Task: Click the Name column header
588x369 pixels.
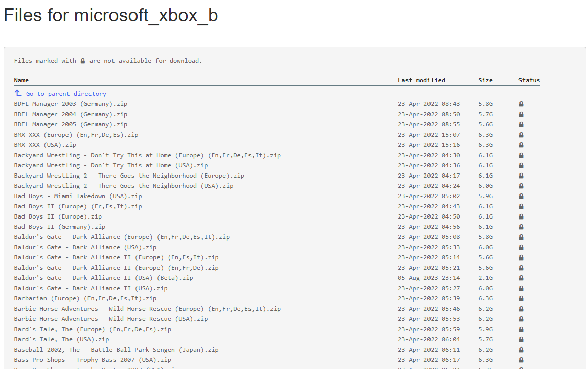Action: (x=21, y=80)
